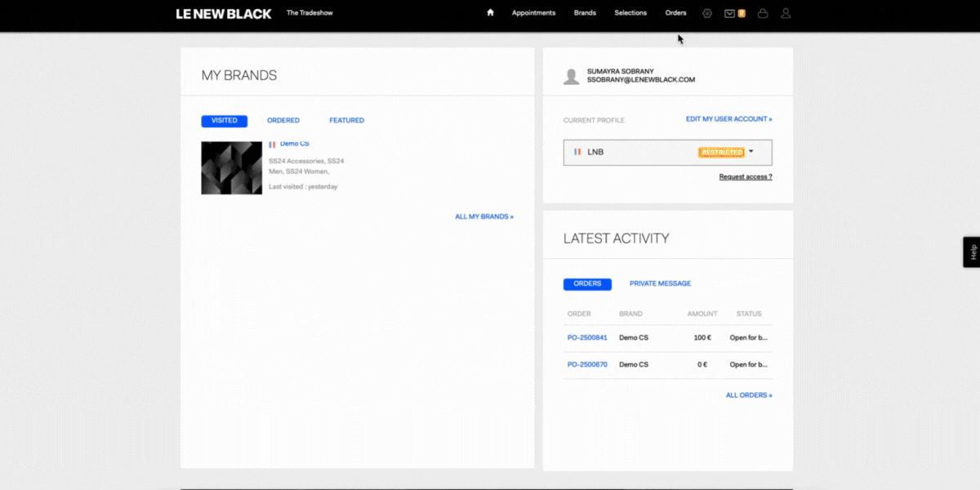Open the Edit My User Account link

pos(728,119)
